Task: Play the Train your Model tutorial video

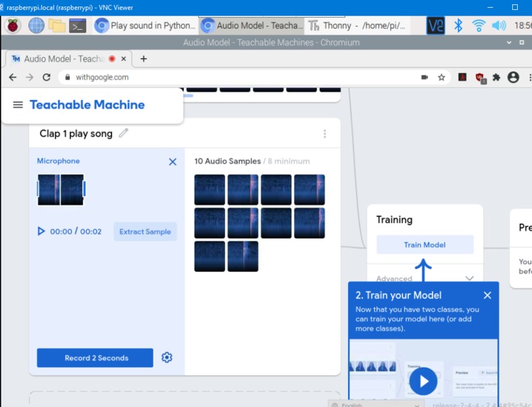Action: pos(423,381)
